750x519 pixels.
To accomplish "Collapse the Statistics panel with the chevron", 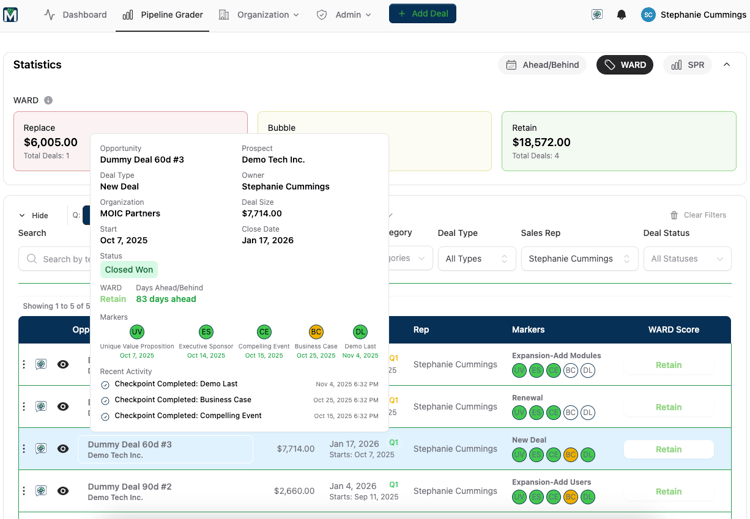I will [x=727, y=65].
